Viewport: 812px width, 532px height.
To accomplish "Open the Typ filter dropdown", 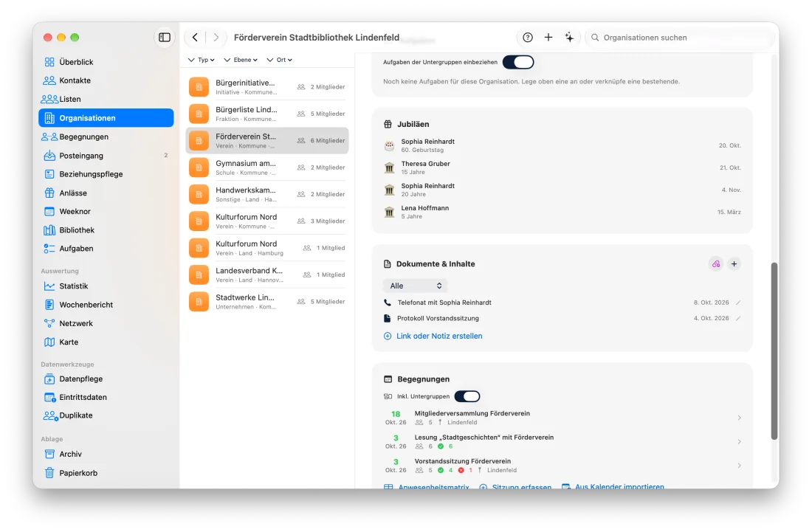I will click(x=202, y=60).
